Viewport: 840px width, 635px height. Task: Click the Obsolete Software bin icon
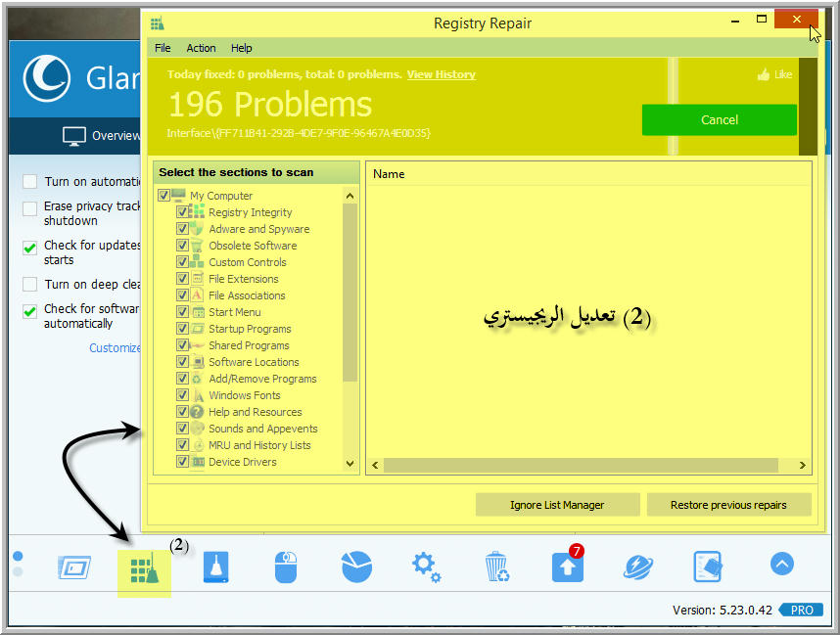[197, 246]
